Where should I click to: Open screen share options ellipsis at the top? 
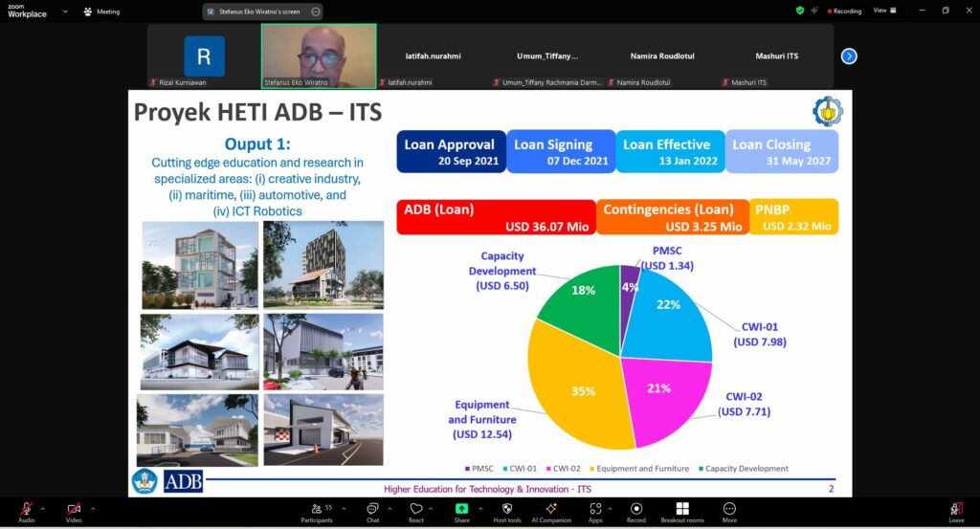(x=316, y=11)
